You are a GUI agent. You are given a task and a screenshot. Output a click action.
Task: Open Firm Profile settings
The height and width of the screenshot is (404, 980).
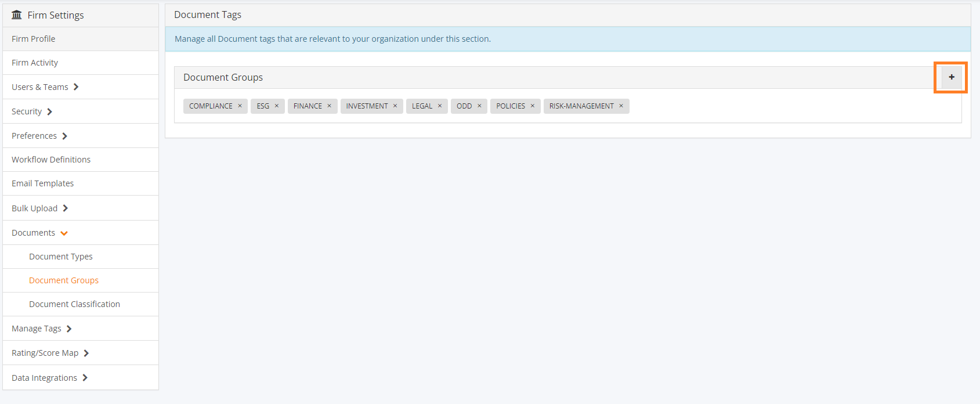(x=81, y=39)
